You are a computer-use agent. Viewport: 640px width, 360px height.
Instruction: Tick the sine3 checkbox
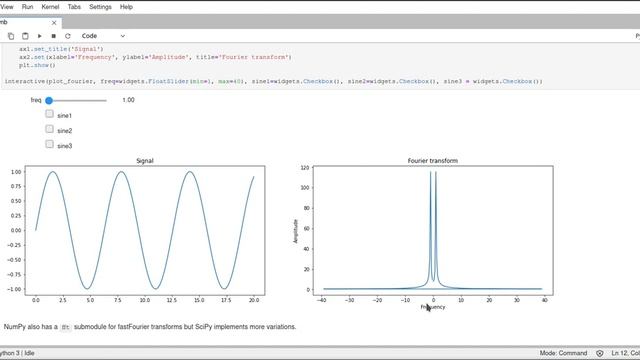click(49, 144)
